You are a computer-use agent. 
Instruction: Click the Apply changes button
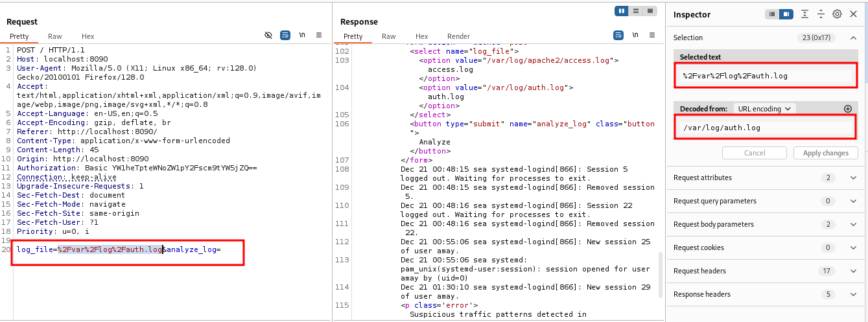[825, 154]
